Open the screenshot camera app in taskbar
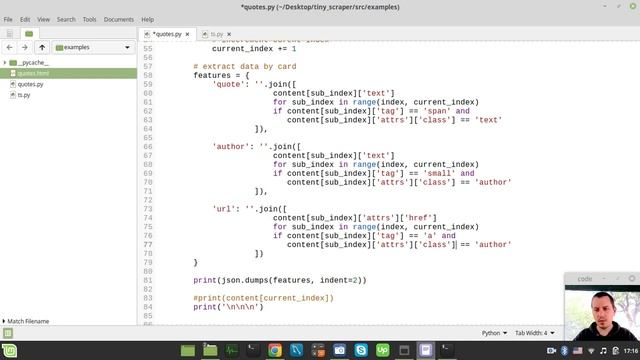Image resolution: width=640 pixels, height=360 pixels. 339,350
